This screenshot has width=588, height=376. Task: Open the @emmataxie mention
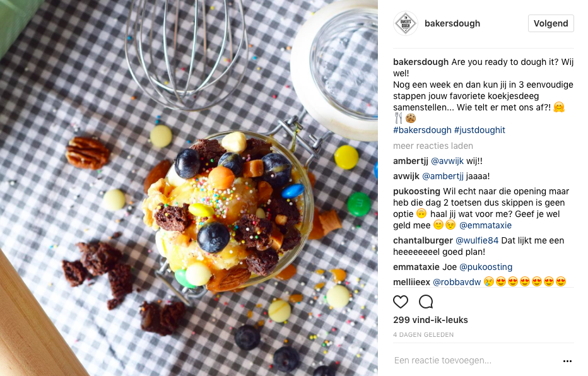pos(485,225)
